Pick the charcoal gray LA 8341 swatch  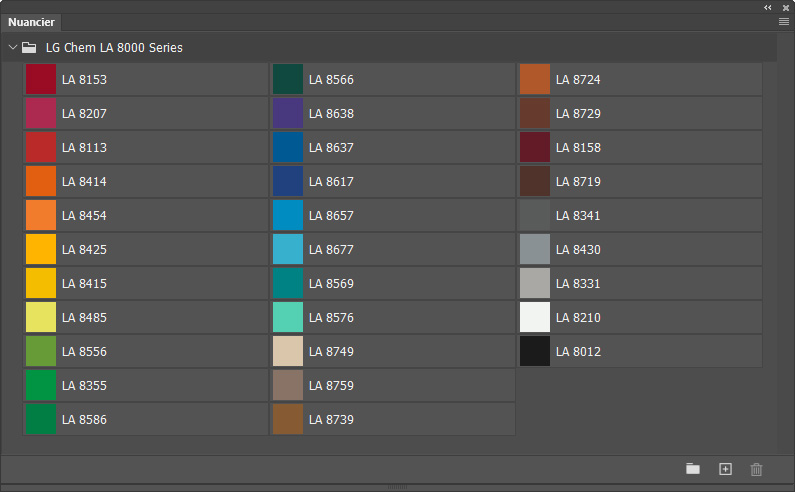535,215
